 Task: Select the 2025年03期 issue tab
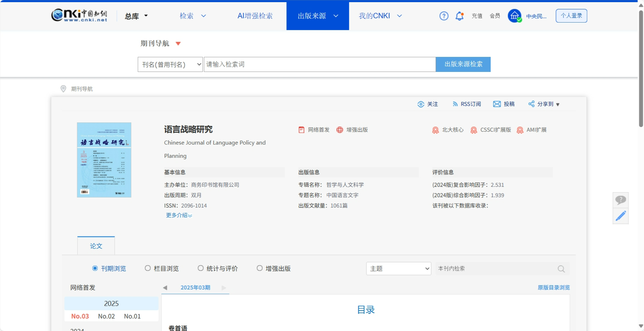pyautogui.click(x=195, y=288)
